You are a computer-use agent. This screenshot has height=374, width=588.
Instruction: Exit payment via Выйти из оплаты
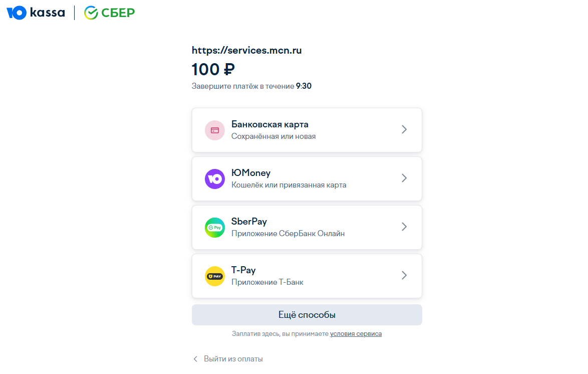click(x=233, y=359)
